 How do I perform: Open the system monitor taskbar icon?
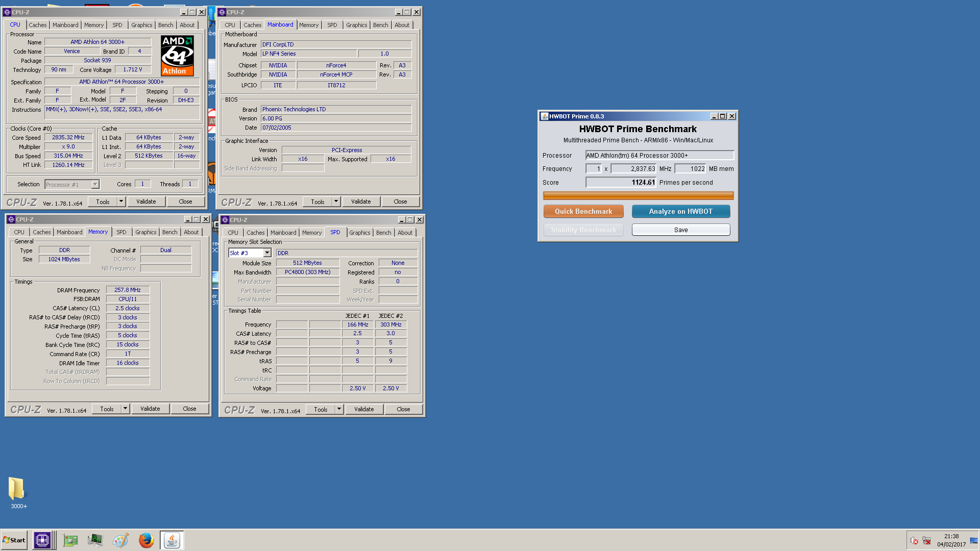pos(95,540)
